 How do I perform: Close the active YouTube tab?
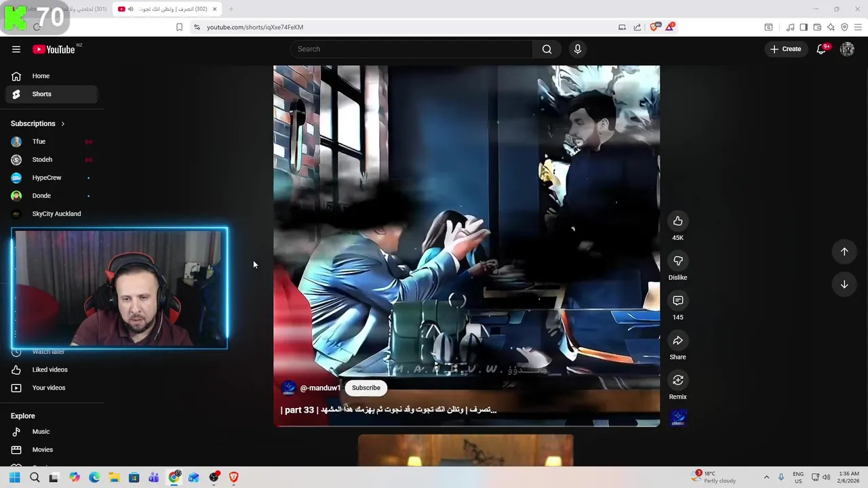(x=215, y=9)
